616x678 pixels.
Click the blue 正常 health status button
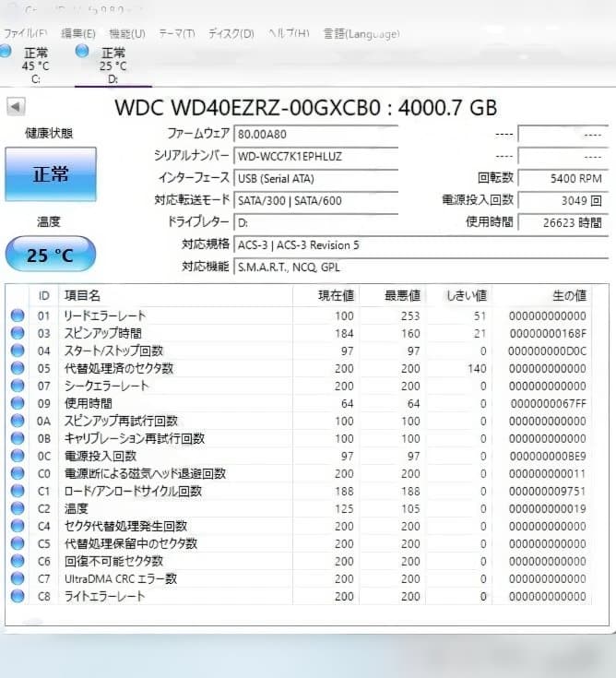coord(51,174)
